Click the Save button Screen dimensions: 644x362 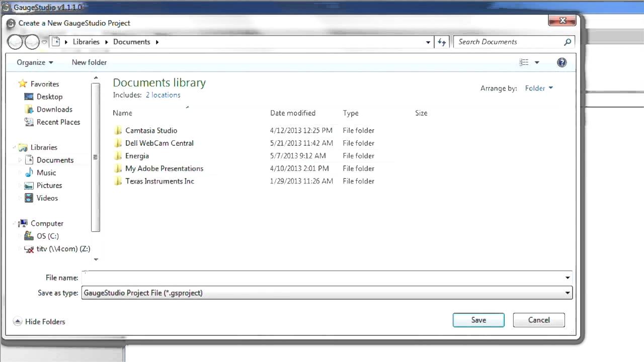tap(478, 320)
